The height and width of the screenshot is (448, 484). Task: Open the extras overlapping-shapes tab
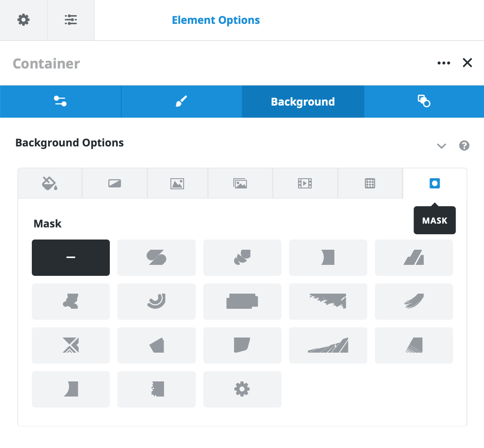[424, 101]
